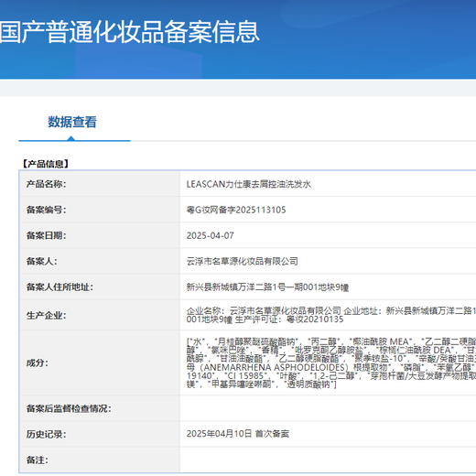Open the 数据查看 tab
The width and height of the screenshot is (476, 476).
point(72,122)
